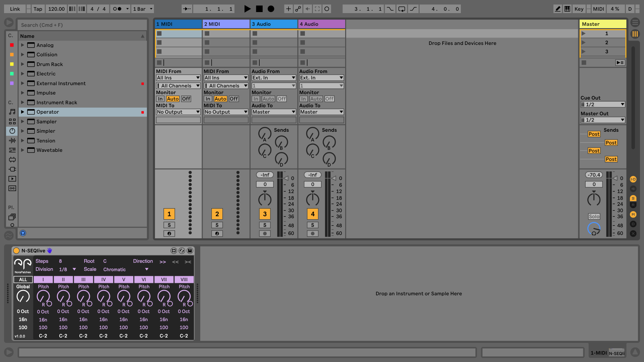Viewport: 644px width, 362px height.
Task: Select the 3 Audio track header
Action: coord(273,24)
